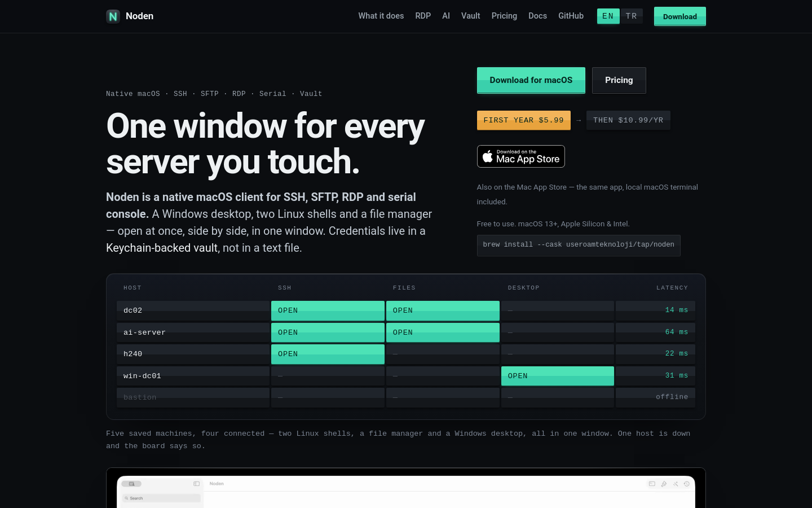Go to RDP nav item
The image size is (812, 508).
[x=423, y=16]
